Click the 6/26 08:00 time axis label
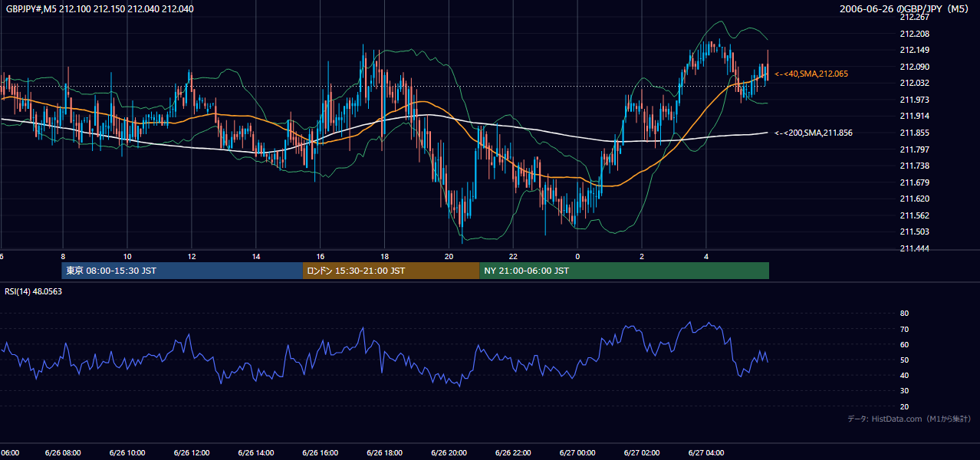 [x=63, y=453]
